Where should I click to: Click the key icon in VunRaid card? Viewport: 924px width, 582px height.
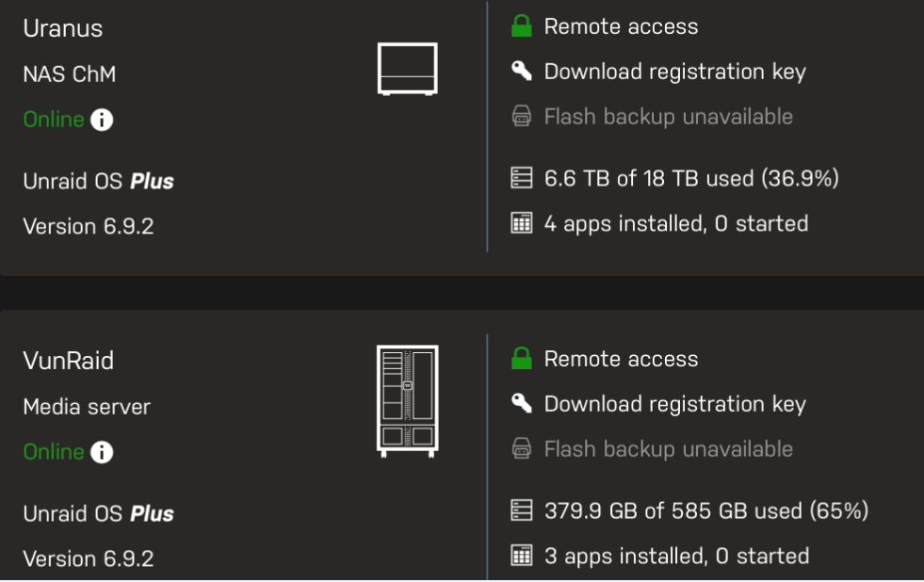(522, 403)
